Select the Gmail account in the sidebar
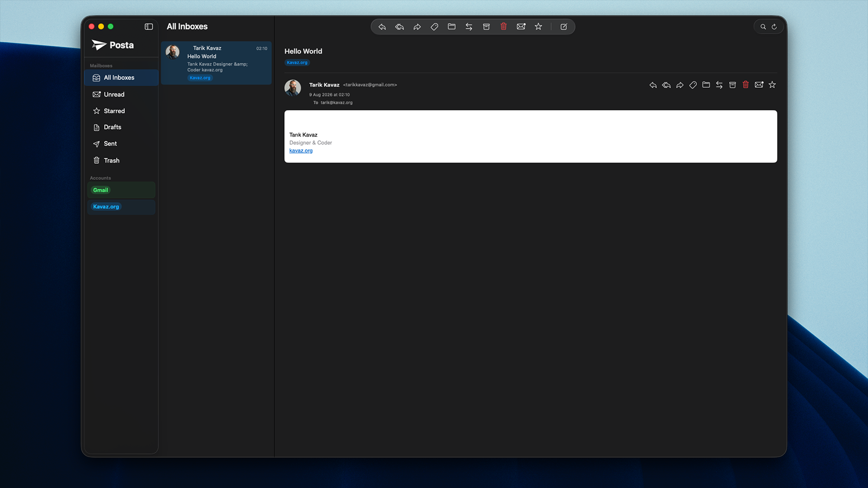Image resolution: width=868 pixels, height=488 pixels. 121,190
